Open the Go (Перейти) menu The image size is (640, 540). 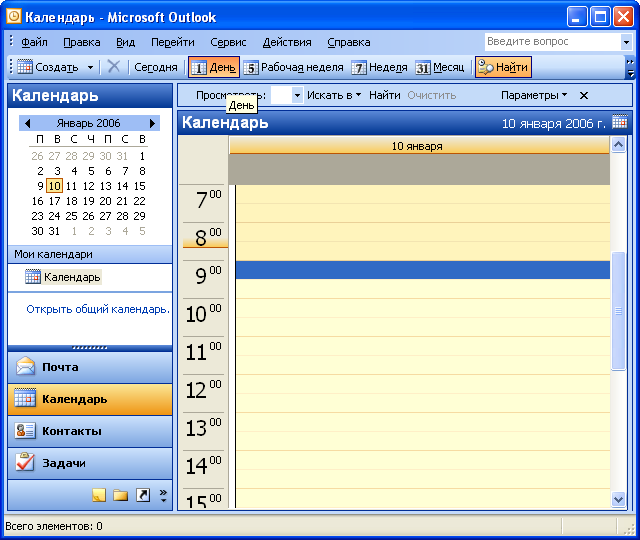(x=173, y=42)
